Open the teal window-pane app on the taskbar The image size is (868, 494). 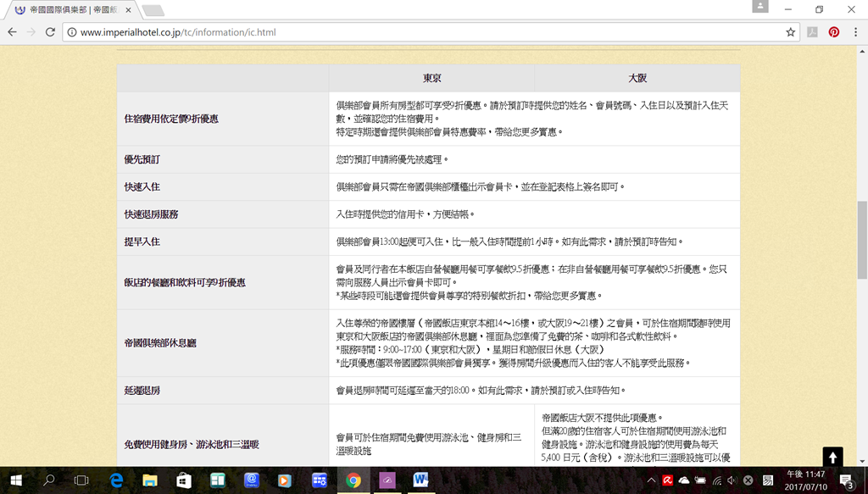pyautogui.click(x=218, y=480)
